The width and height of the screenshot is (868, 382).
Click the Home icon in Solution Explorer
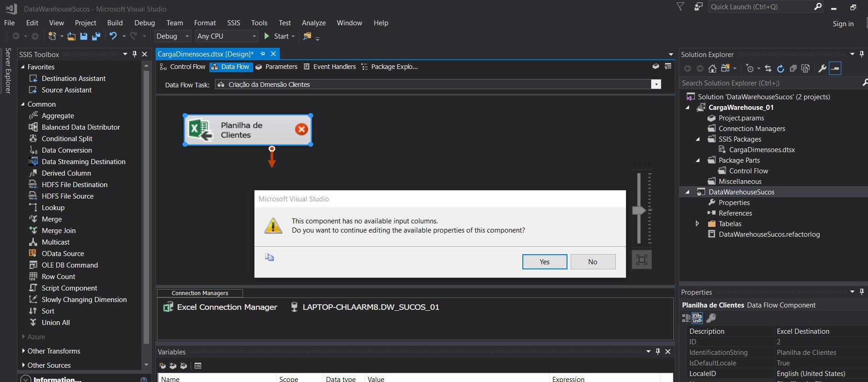712,68
